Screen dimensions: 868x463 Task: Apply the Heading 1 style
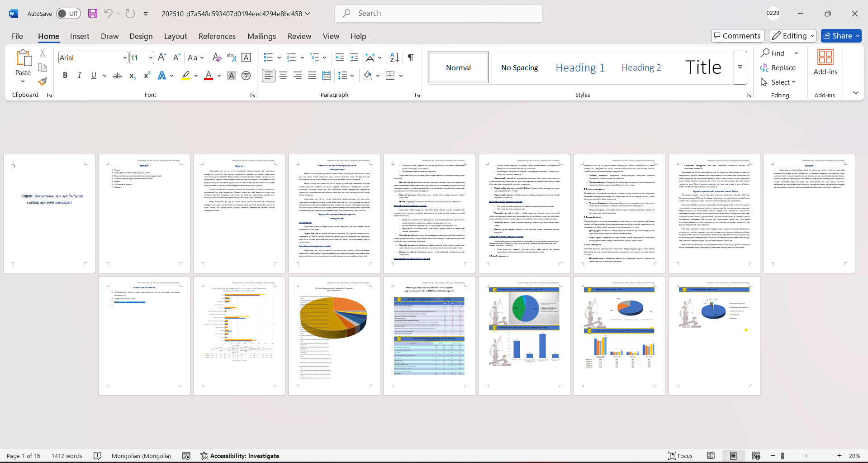click(x=580, y=67)
